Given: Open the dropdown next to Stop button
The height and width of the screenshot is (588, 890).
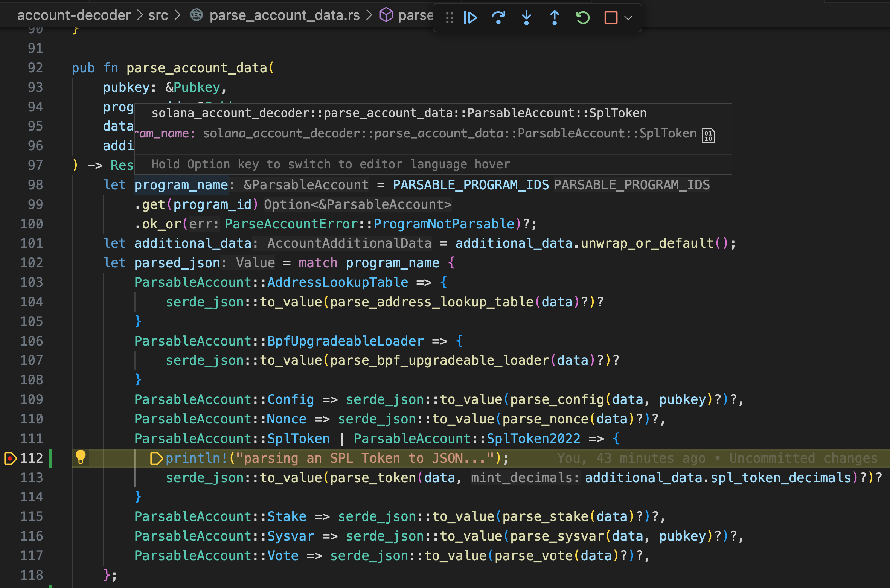Looking at the screenshot, I should [628, 18].
